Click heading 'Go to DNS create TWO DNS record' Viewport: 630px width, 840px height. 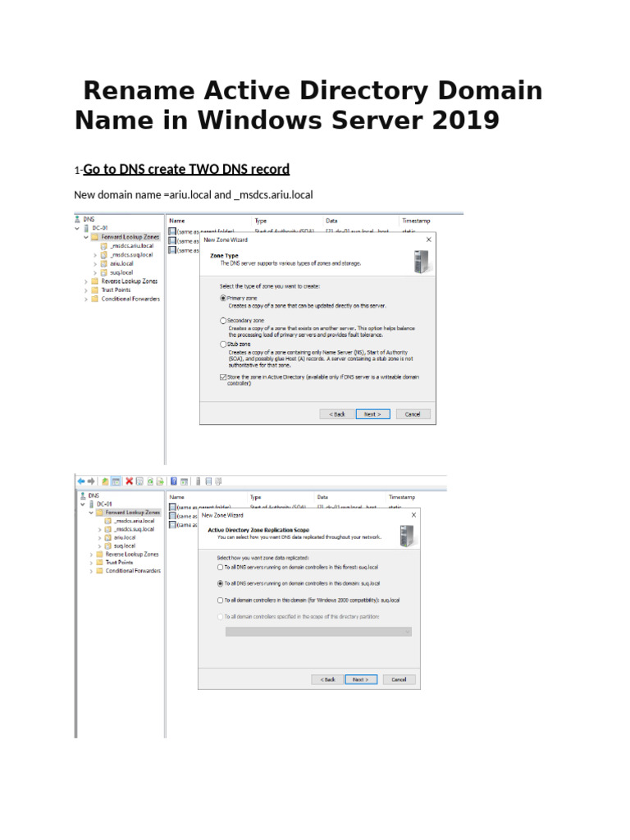186,169
